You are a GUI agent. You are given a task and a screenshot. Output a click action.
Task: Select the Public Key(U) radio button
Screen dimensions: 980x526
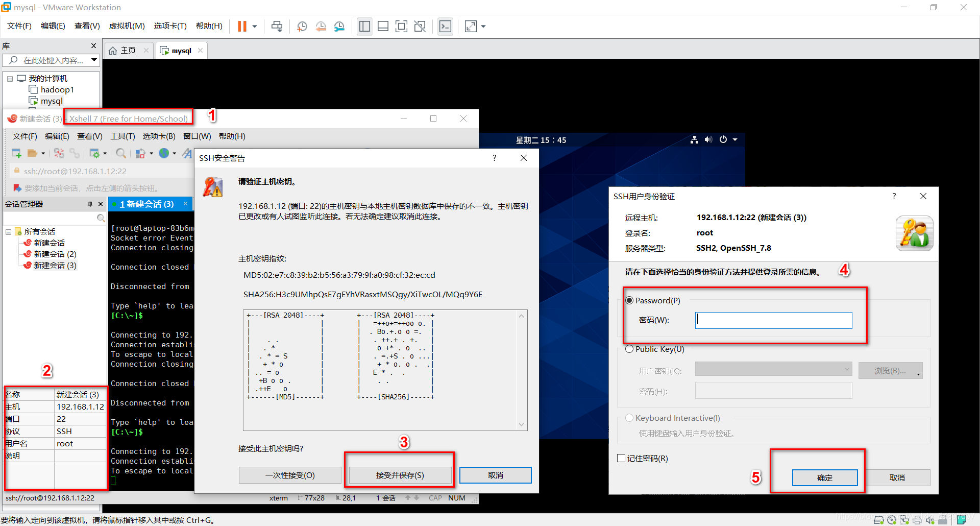click(x=629, y=349)
